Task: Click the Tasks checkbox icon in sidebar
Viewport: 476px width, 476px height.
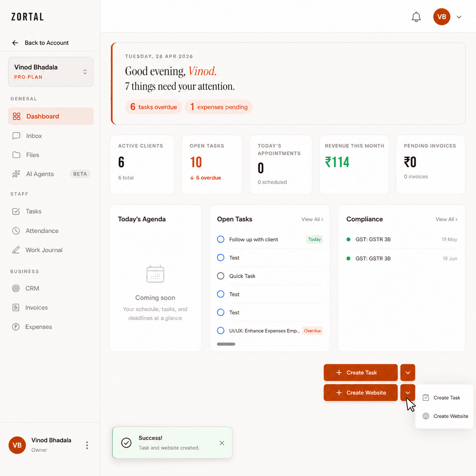Action: pos(16,211)
